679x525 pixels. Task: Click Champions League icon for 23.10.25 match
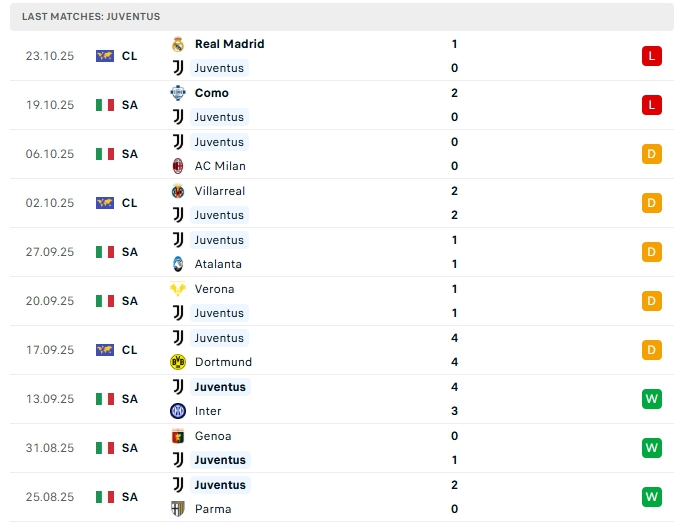[x=105, y=56]
